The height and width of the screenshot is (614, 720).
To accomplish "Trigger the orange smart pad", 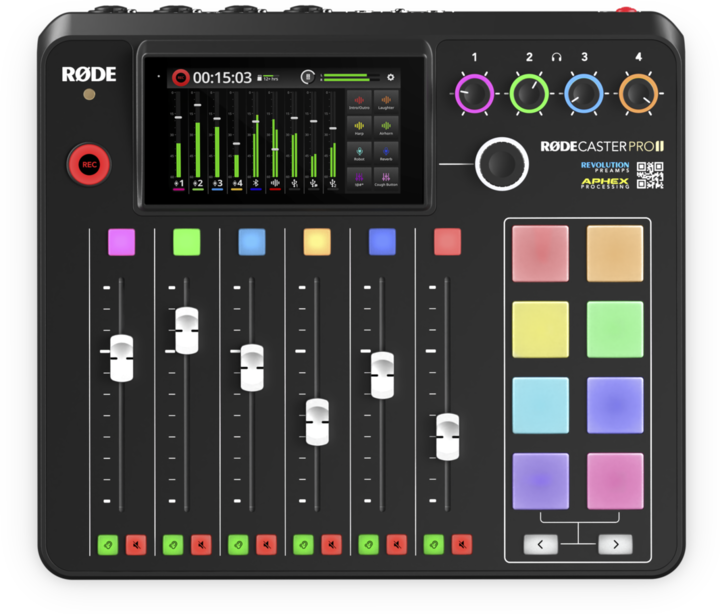I will [615, 253].
